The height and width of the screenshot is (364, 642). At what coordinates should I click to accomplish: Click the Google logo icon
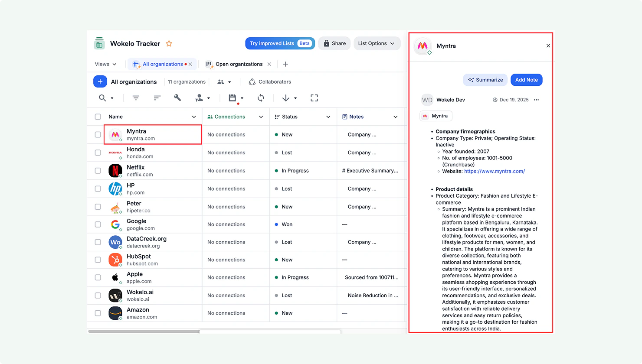tap(115, 224)
